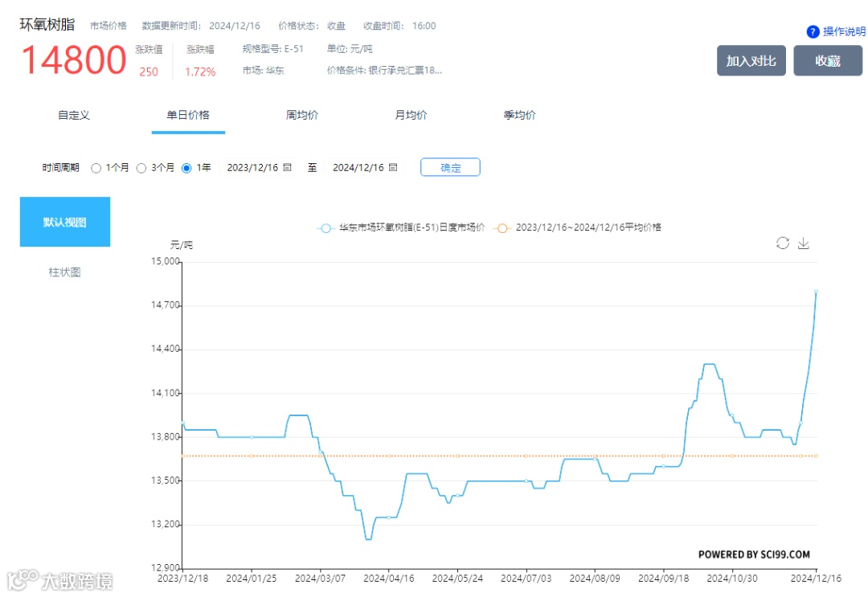The image size is (868, 597).
Task: Click the 2024/10/30 x-axis label
Action: click(732, 579)
